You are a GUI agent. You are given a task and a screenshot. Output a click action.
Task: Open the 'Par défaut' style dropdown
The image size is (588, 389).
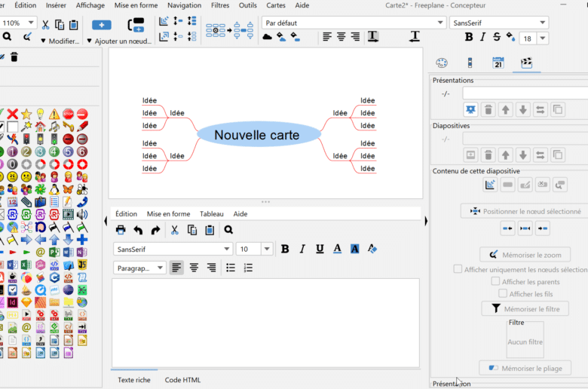(x=354, y=23)
